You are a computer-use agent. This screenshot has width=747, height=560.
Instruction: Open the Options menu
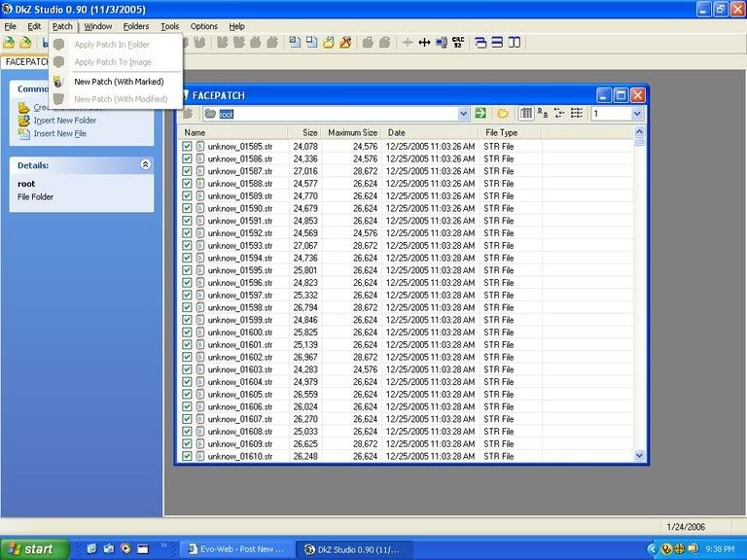(x=204, y=26)
